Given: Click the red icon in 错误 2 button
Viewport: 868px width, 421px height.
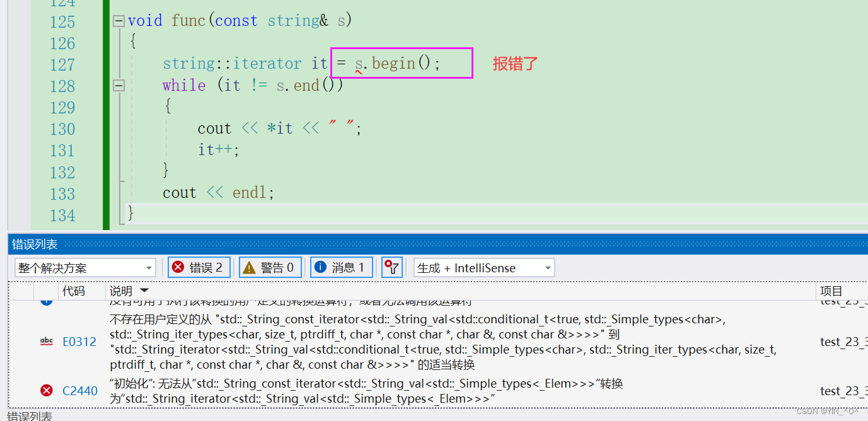Looking at the screenshot, I should pos(178,267).
